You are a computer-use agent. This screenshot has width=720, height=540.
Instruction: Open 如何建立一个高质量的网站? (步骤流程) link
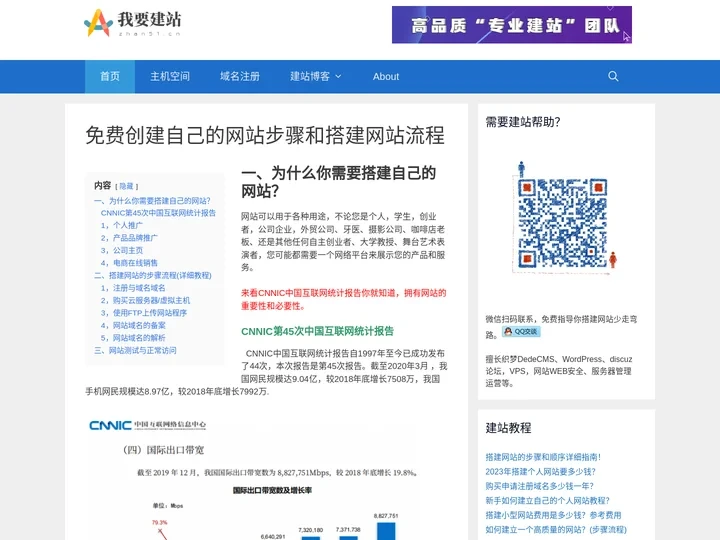click(556, 529)
